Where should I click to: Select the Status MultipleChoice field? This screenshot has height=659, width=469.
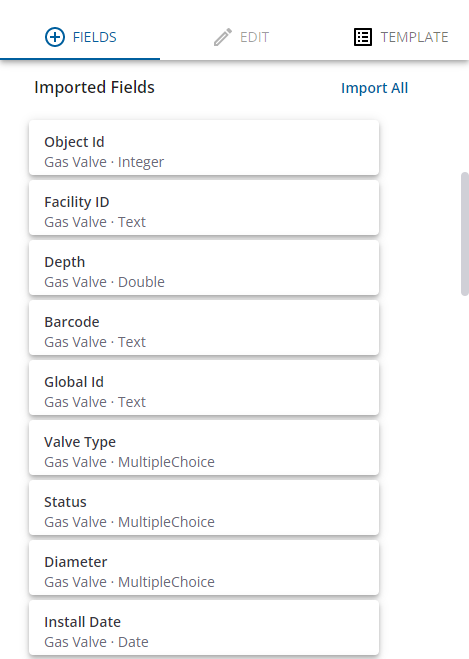click(x=204, y=508)
